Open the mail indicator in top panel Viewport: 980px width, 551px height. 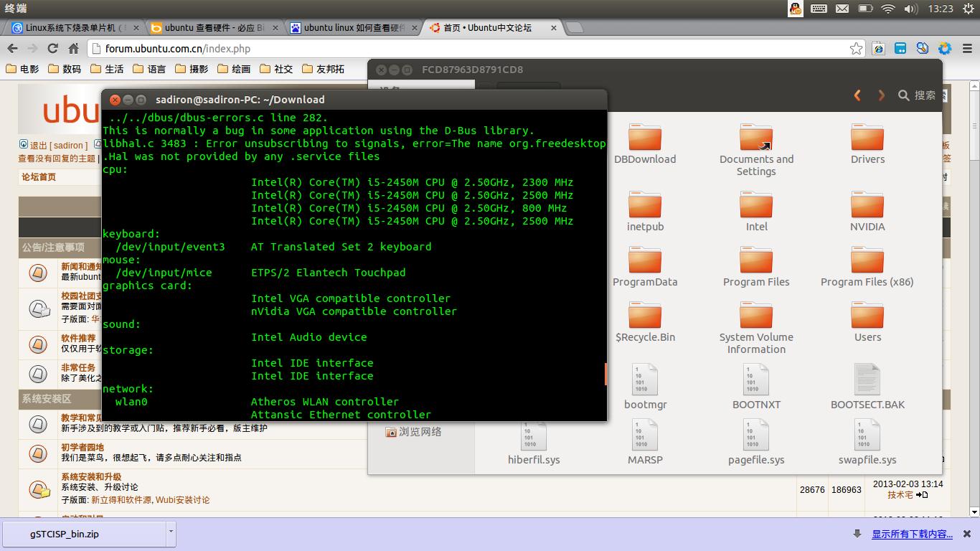tap(842, 9)
